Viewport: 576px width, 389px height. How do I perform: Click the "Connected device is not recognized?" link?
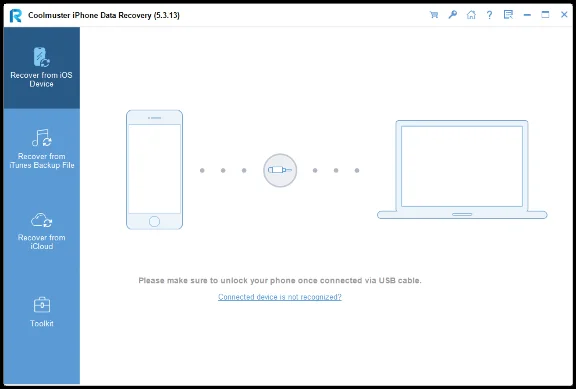(x=280, y=297)
